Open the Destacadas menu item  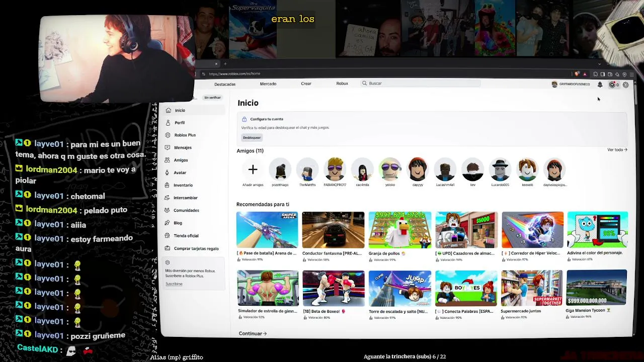point(225,84)
